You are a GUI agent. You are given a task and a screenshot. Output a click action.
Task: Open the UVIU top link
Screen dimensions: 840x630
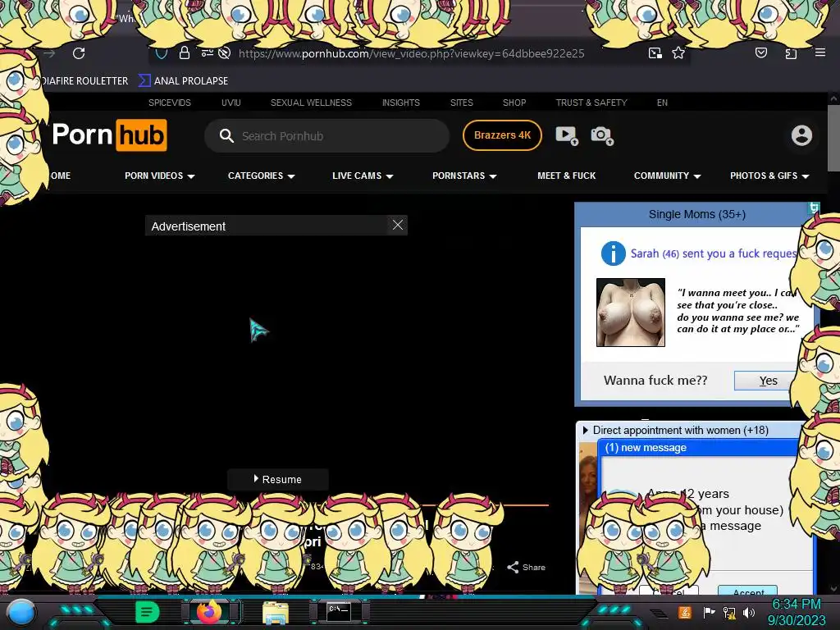tap(231, 103)
